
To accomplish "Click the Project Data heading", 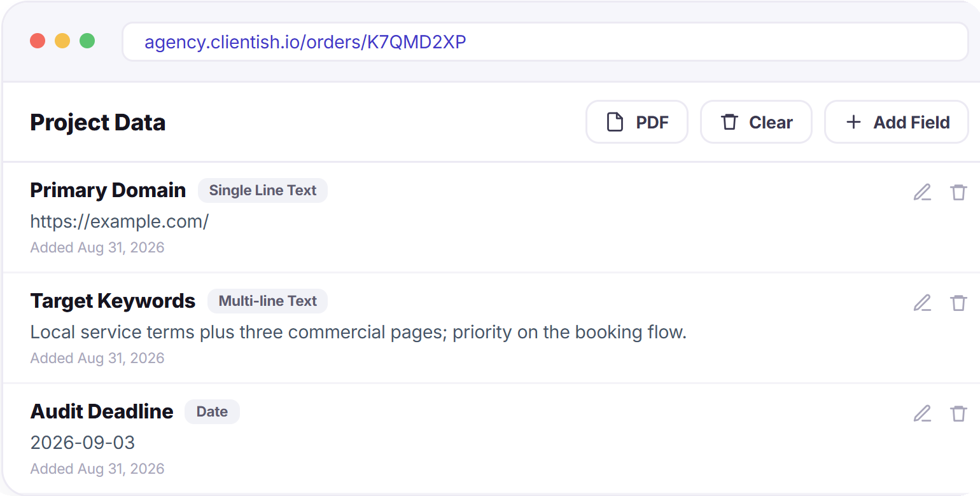I will [x=98, y=123].
